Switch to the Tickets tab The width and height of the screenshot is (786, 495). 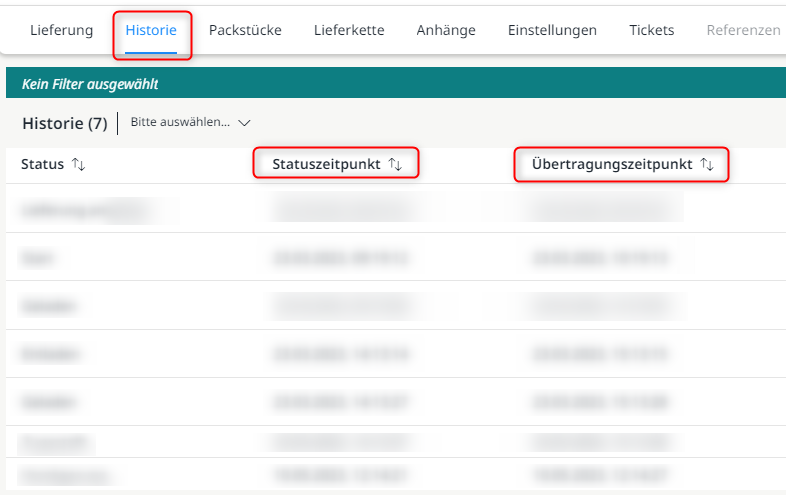click(652, 30)
